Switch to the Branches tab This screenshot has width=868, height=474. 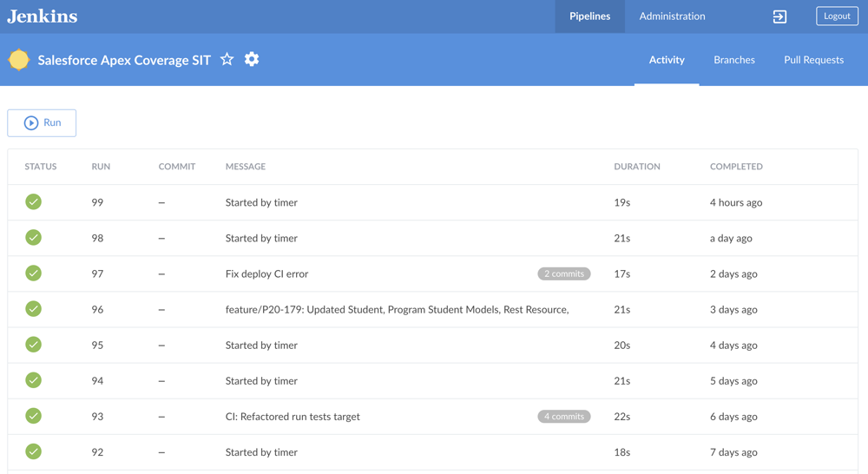tap(734, 60)
